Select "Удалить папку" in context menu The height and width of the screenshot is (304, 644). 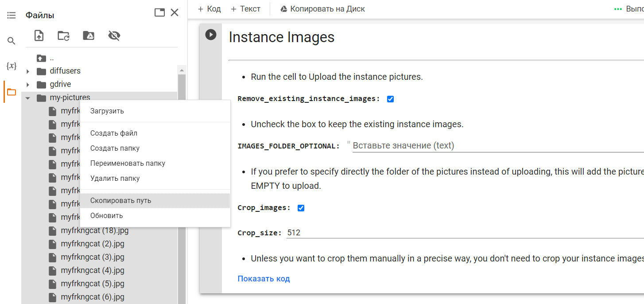115,179
